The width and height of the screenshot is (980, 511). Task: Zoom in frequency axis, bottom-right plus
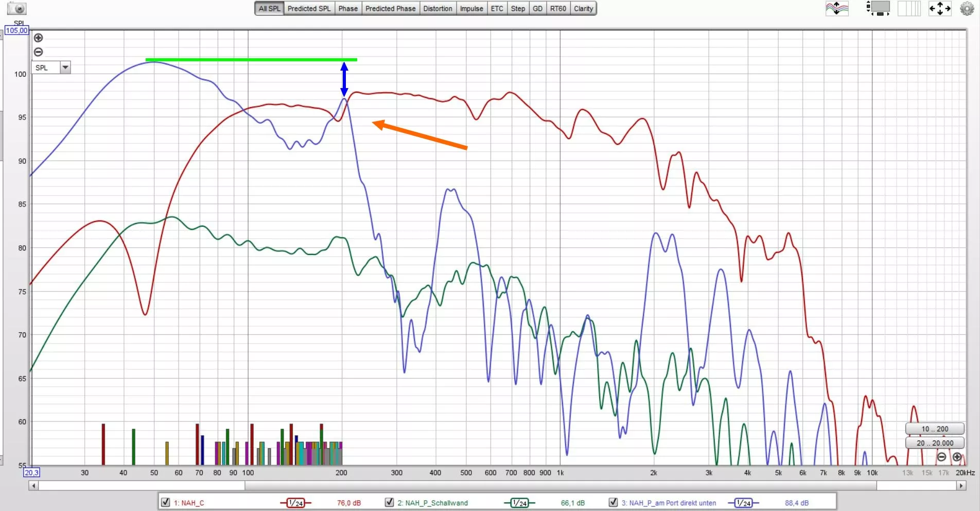(957, 457)
